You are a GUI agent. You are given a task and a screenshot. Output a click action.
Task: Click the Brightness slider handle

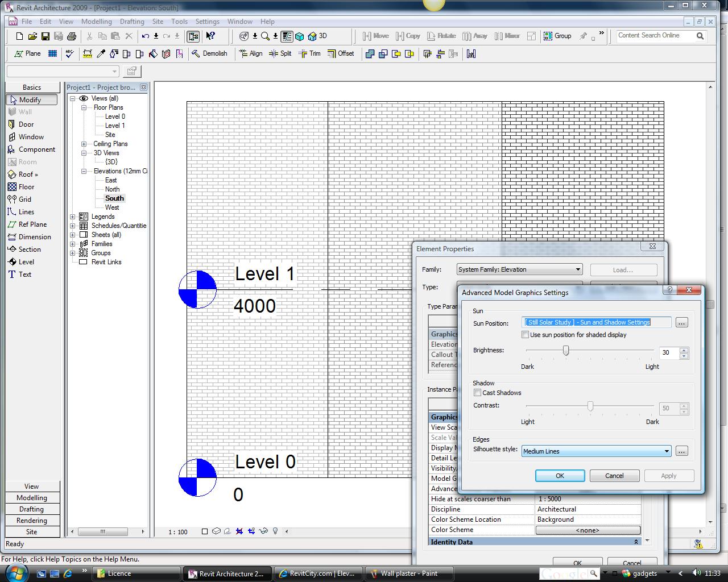566,351
